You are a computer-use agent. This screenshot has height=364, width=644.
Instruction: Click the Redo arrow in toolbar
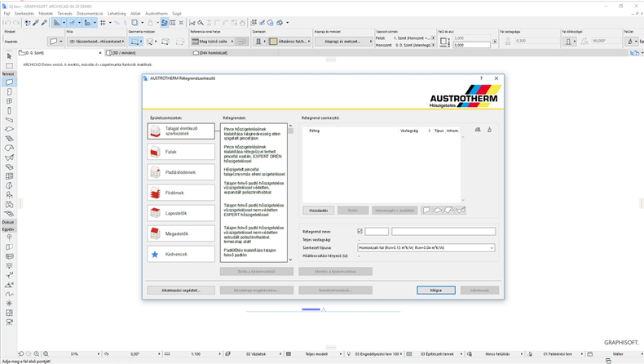[16, 23]
